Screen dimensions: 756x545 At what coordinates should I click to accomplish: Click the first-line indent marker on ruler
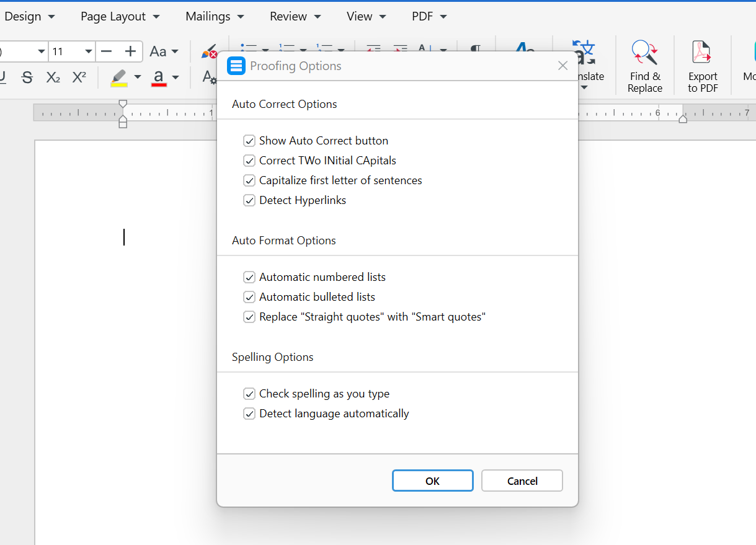click(123, 104)
